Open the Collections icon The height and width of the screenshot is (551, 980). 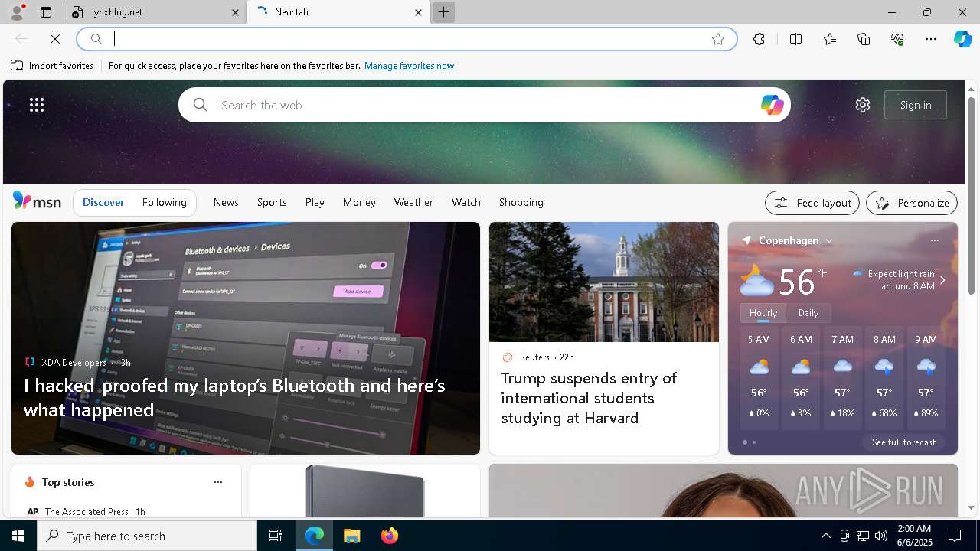point(864,39)
